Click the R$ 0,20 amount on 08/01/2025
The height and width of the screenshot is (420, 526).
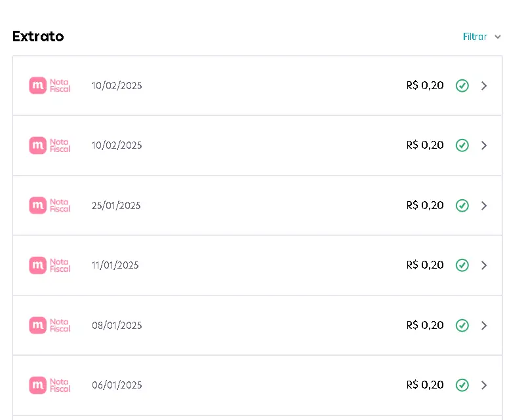[425, 325]
